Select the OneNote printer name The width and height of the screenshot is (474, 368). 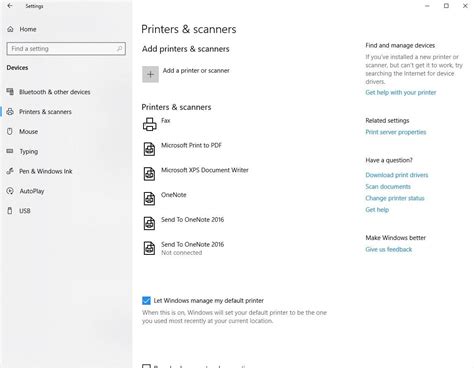point(173,195)
